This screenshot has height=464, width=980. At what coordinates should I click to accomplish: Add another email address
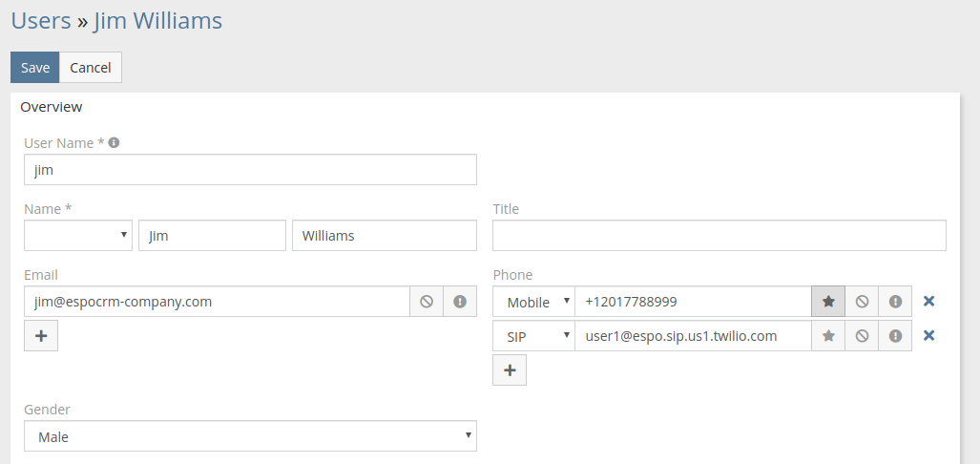[41, 336]
